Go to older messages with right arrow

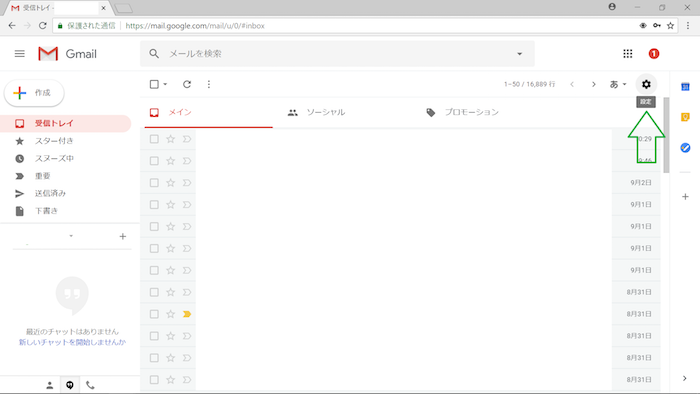[x=594, y=84]
